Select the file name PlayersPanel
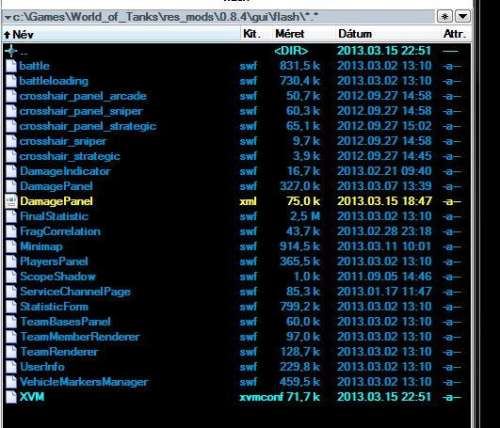500x428 pixels. coord(54,261)
